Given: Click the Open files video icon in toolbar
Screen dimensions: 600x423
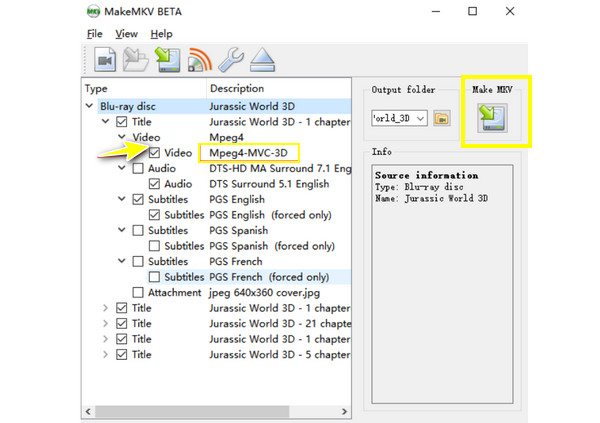Looking at the screenshot, I should pos(105,59).
